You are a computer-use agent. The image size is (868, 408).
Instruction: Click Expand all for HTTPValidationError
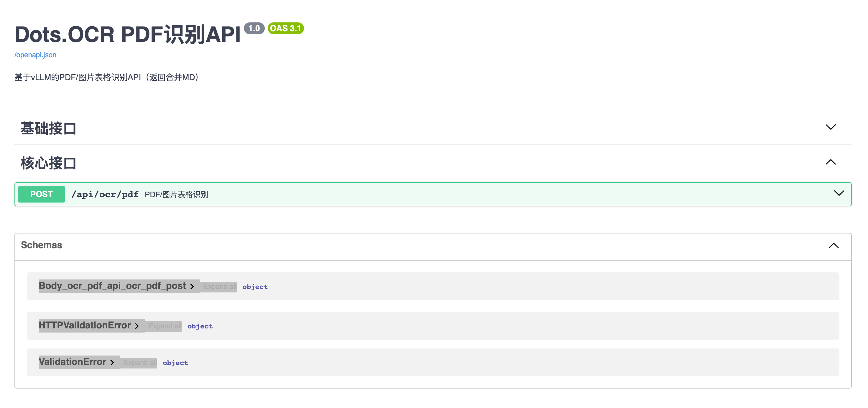coord(165,326)
